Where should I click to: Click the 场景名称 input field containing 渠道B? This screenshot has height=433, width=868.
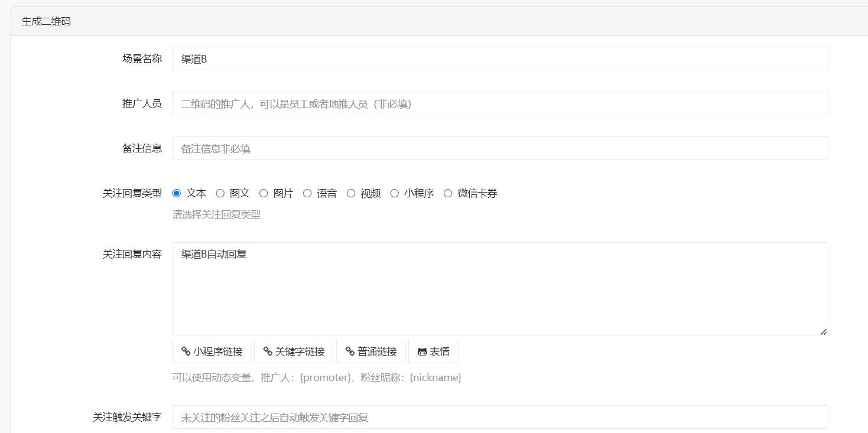coord(499,59)
